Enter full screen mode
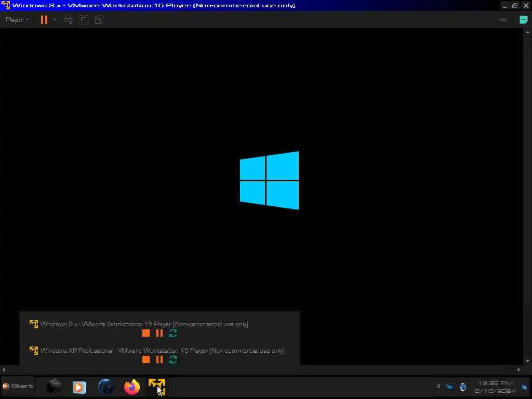Viewport: 532px width, 399px height. 84,20
